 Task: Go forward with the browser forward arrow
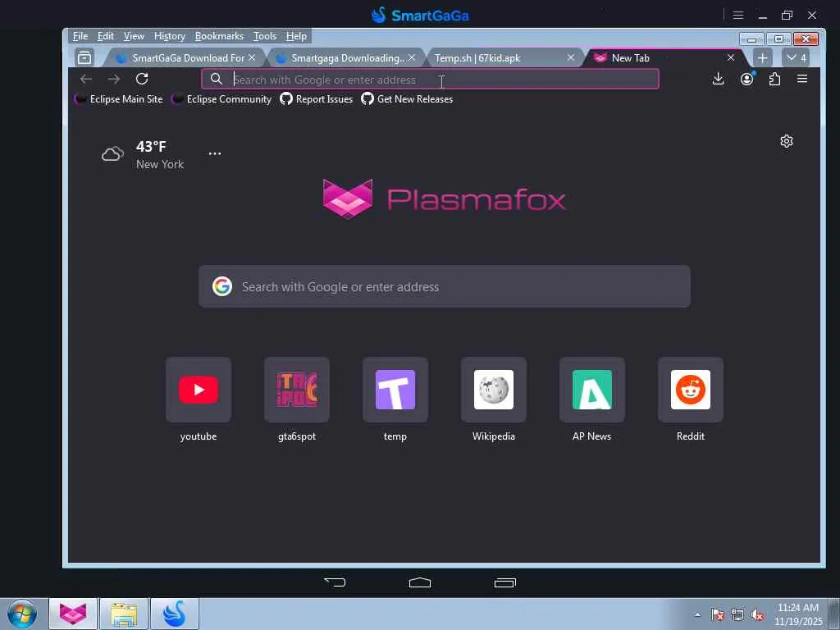pyautogui.click(x=113, y=80)
